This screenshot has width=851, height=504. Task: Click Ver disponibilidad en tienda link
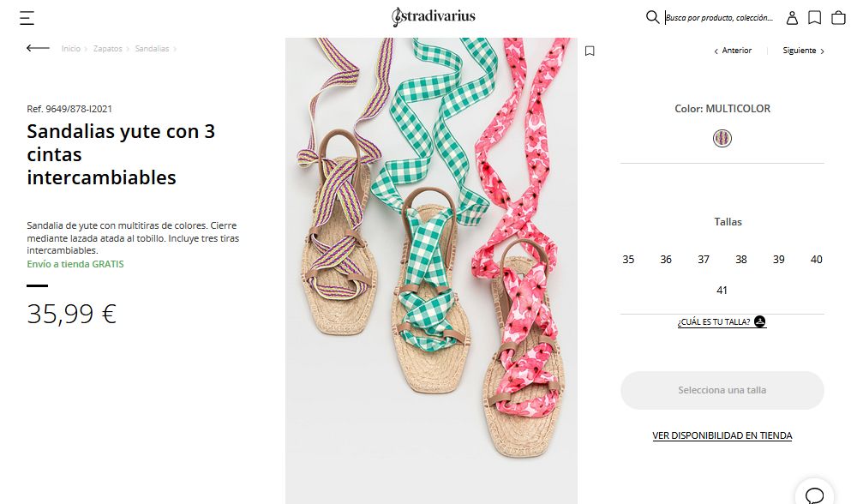(x=722, y=435)
